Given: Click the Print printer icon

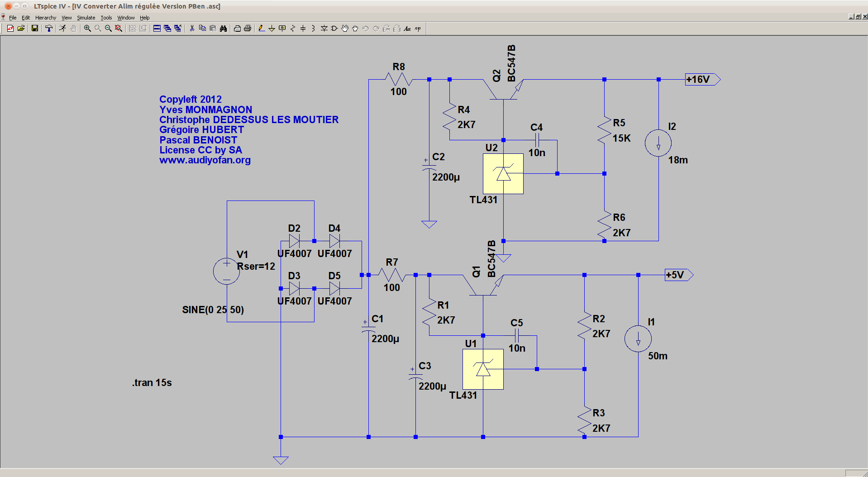Looking at the screenshot, I should coord(248,28).
